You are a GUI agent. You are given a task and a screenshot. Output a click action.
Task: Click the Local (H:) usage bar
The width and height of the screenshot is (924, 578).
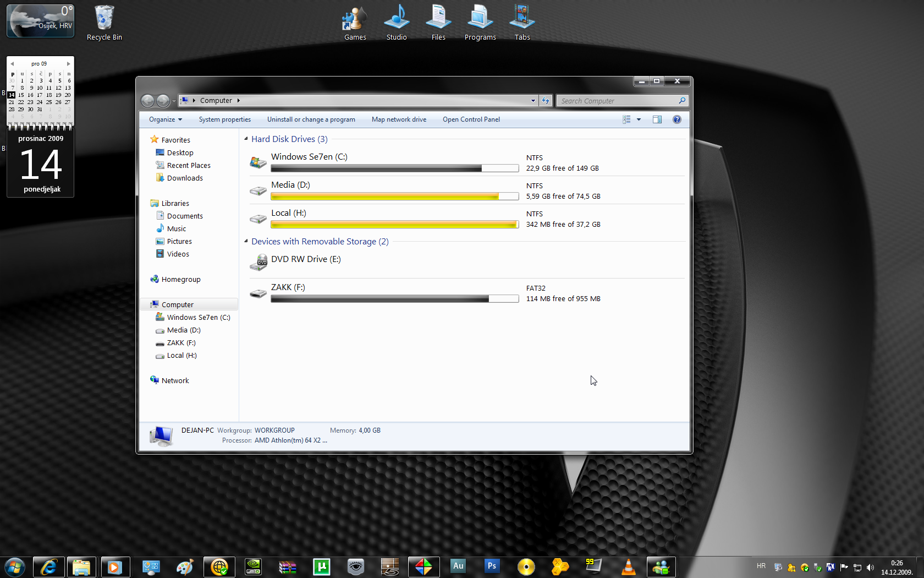pyautogui.click(x=395, y=225)
